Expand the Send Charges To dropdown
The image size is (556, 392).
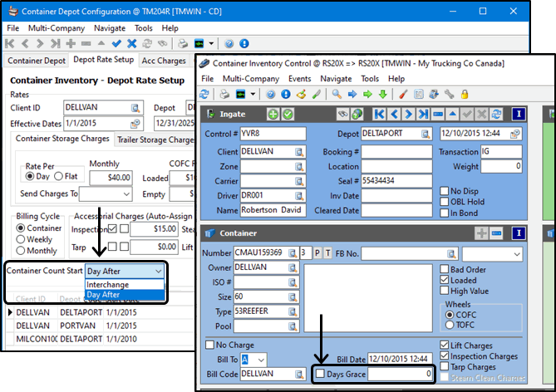[x=125, y=194]
